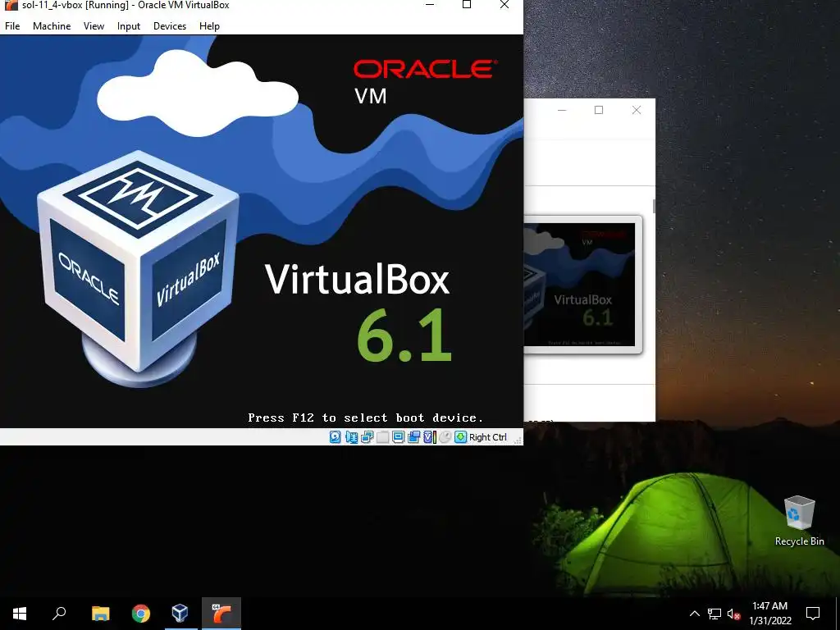Click the greyed-out shared folders status icon
The height and width of the screenshot is (630, 840).
coord(382,437)
